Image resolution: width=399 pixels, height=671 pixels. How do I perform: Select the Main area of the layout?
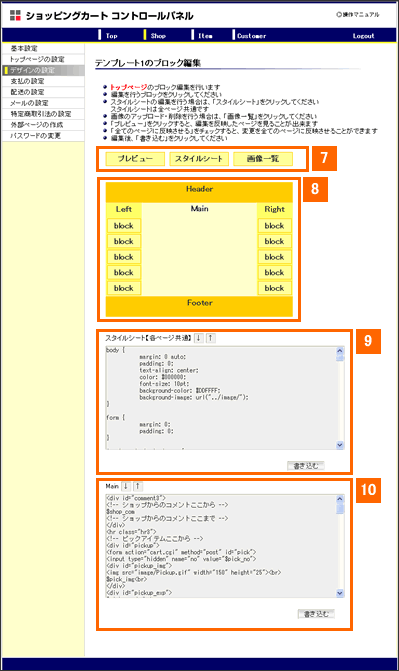[199, 249]
